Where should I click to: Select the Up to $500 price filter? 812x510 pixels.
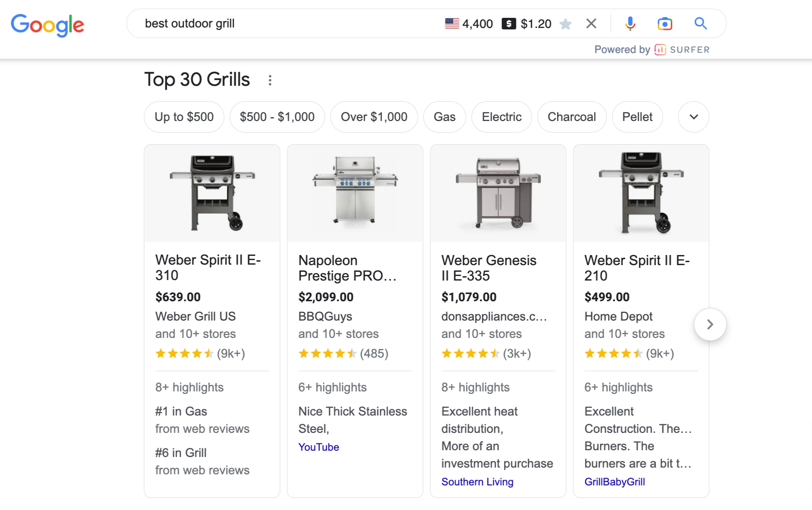click(x=183, y=117)
